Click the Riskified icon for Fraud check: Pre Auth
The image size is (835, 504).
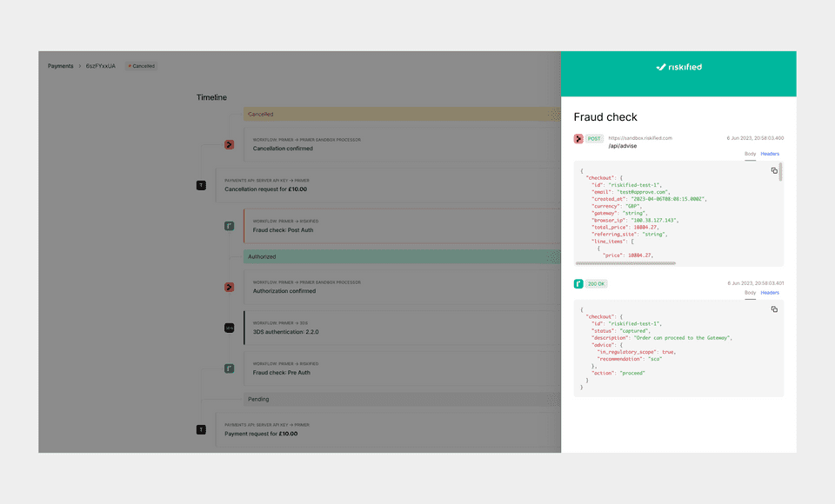point(229,368)
